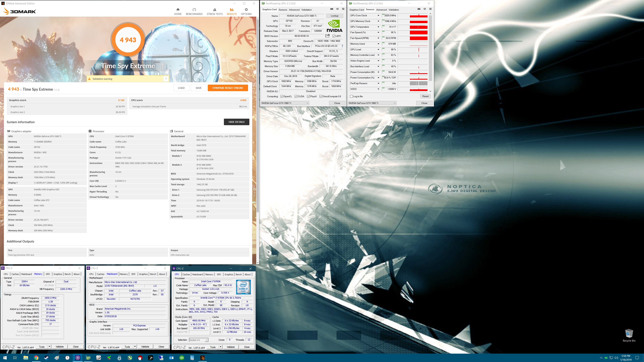644x362 pixels.
Task: Open Steam from the taskbar
Action: (x=46, y=358)
